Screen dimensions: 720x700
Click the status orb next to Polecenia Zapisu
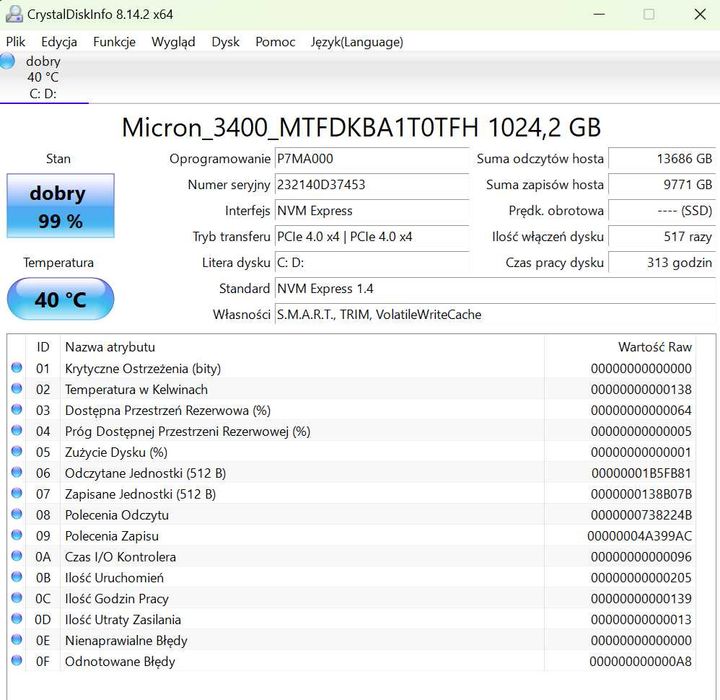[16, 536]
